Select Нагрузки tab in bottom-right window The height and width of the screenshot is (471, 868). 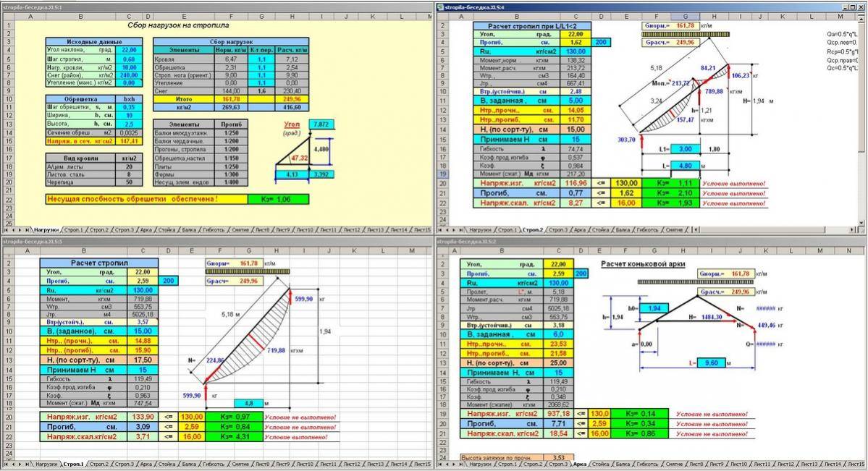click(x=481, y=464)
